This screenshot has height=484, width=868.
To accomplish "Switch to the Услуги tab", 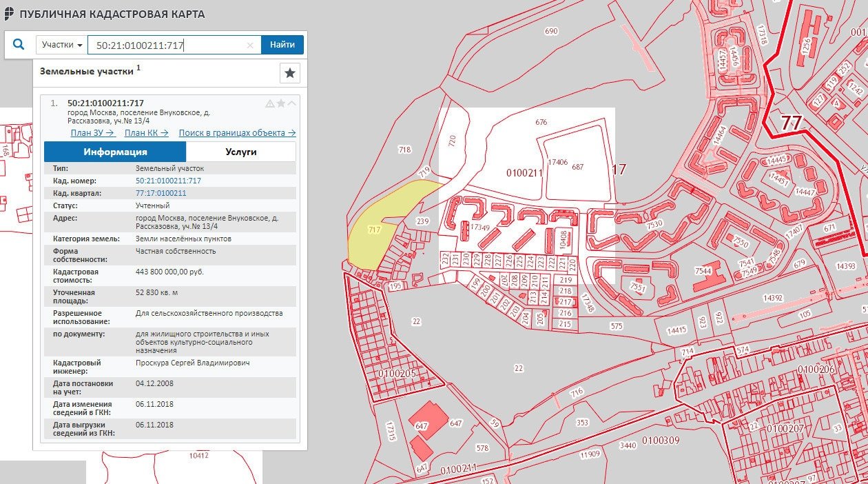I will [x=241, y=152].
